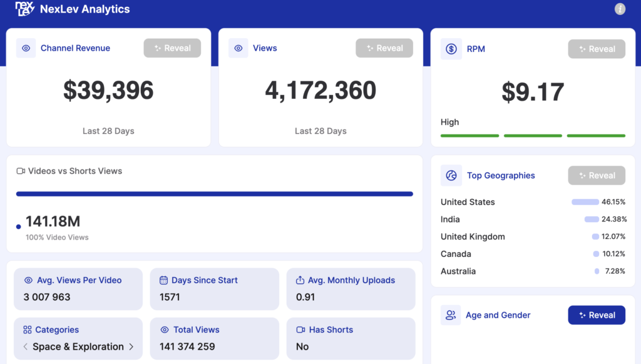Click the NexLev Analytics title

85,9
